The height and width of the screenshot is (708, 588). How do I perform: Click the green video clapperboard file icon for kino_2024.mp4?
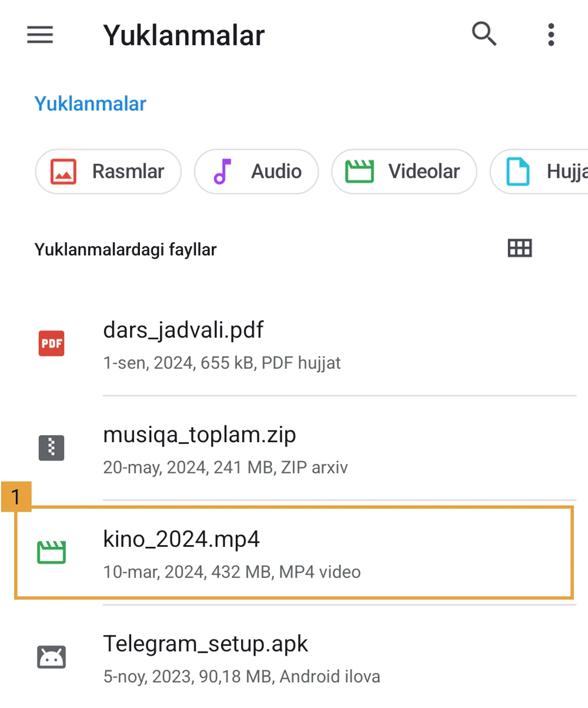coord(52,553)
